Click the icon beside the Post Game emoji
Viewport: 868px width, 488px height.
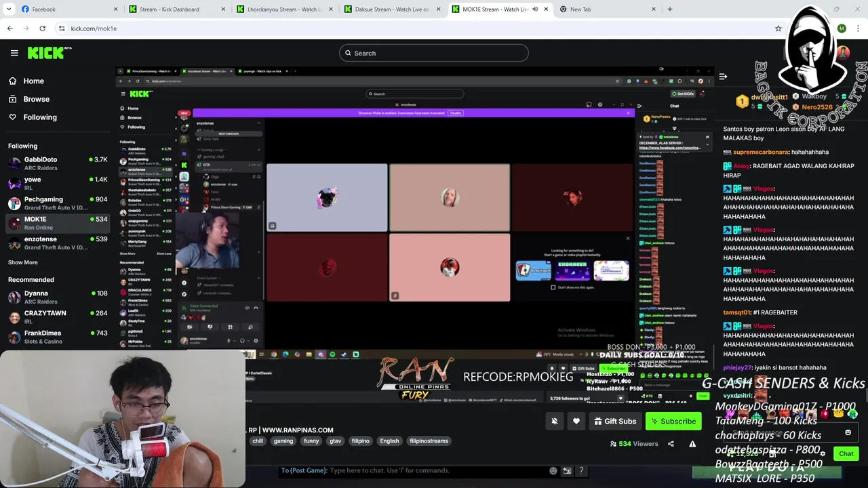567,470
